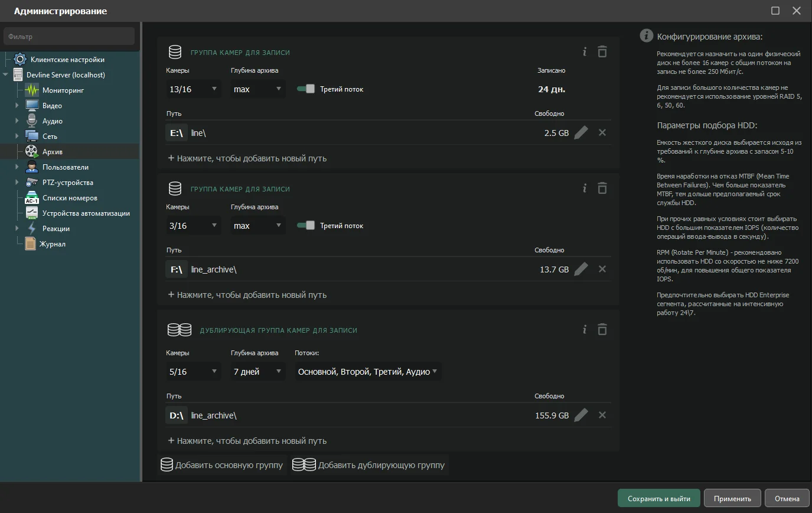The image size is (812, 513).
Task: Click the pencil icon for D:\ line_archive\ path
Action: (x=581, y=415)
